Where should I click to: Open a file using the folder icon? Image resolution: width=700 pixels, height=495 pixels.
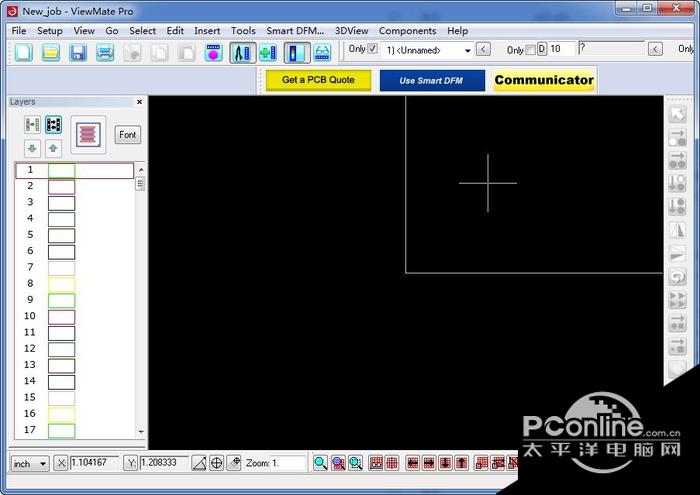51,52
